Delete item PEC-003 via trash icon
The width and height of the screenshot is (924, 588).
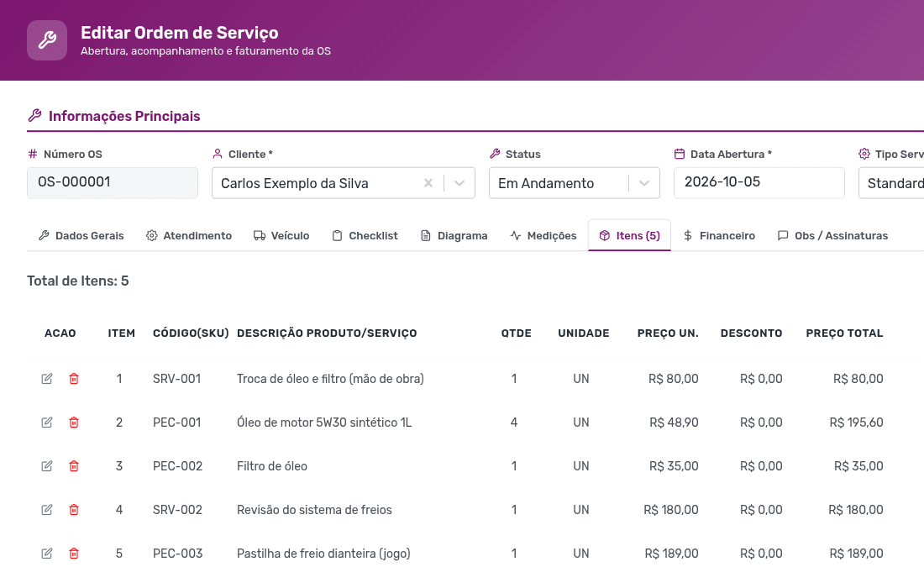74,554
